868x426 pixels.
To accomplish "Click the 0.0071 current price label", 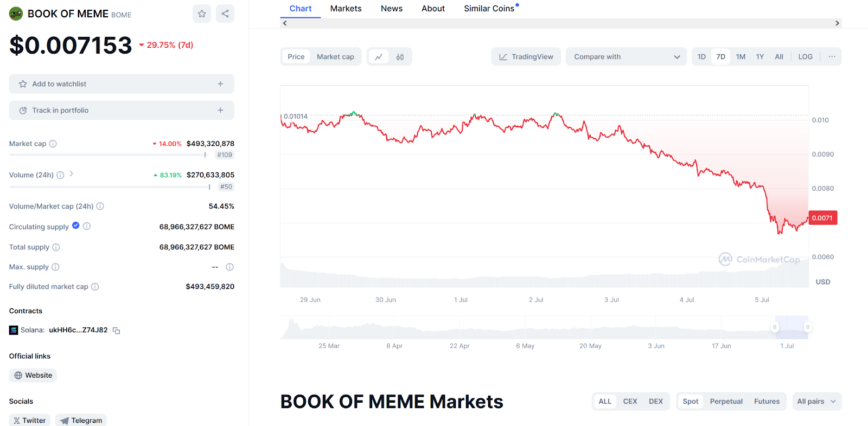I will point(822,218).
